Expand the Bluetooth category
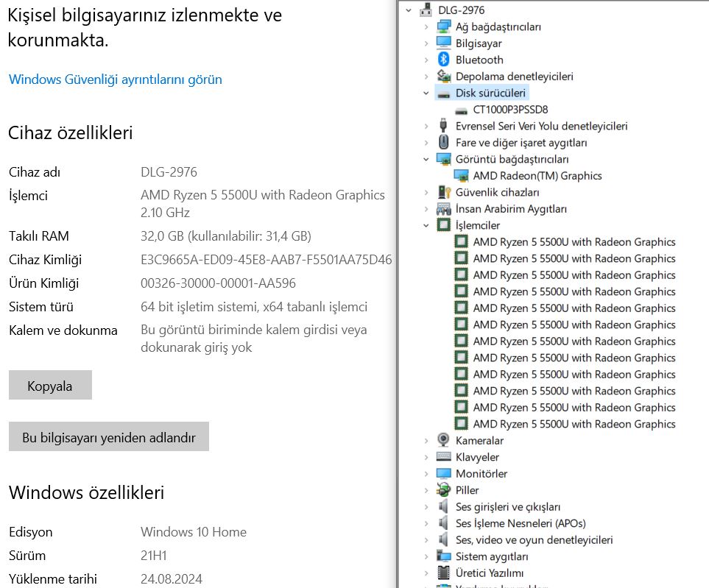Viewport: 709px width, 588px height. coord(426,60)
